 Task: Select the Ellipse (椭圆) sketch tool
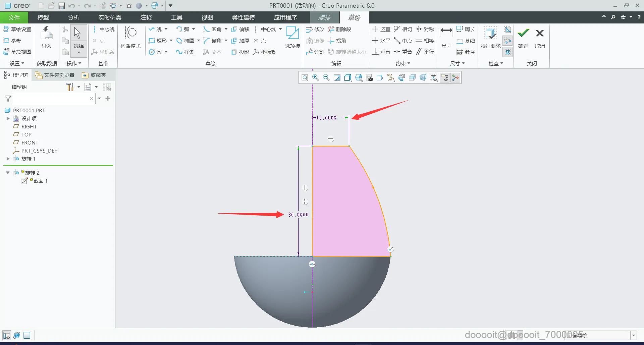tap(185, 41)
